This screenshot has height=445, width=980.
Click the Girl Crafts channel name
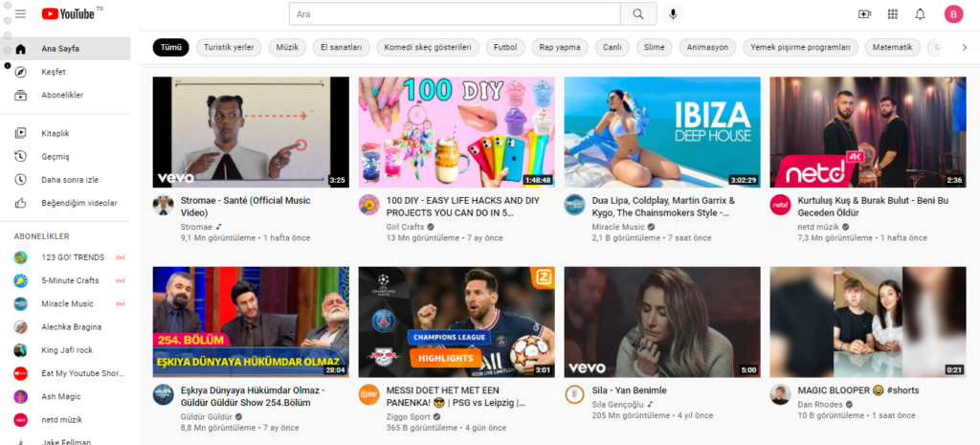[x=405, y=227]
